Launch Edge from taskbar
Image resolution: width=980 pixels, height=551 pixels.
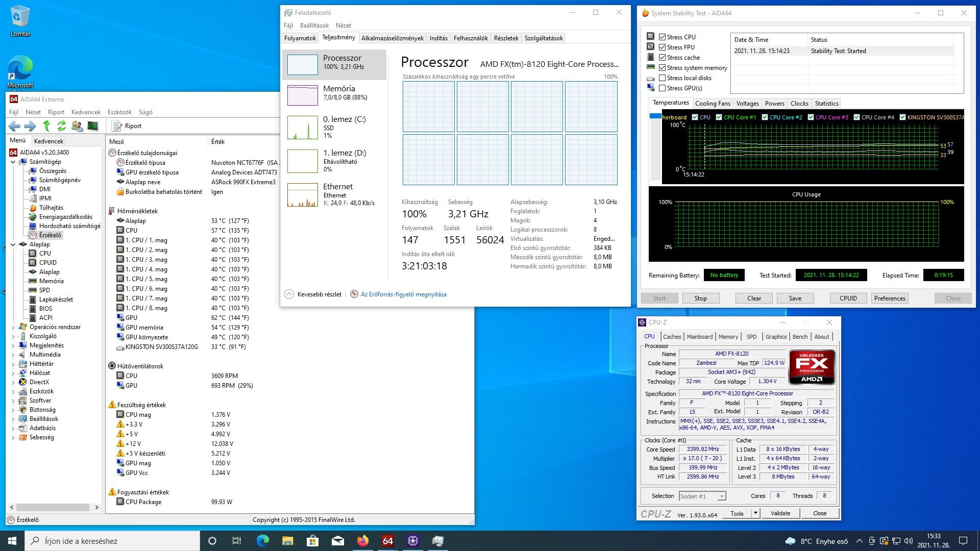tap(262, 541)
